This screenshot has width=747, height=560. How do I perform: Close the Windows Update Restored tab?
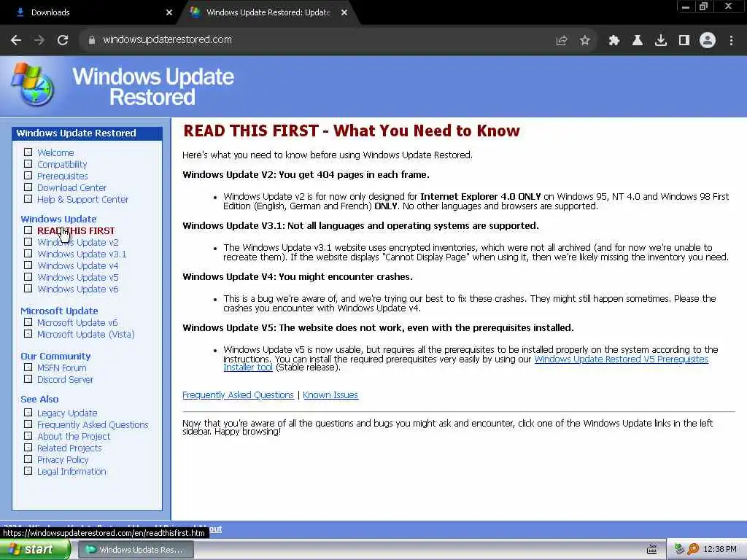[x=344, y=12]
